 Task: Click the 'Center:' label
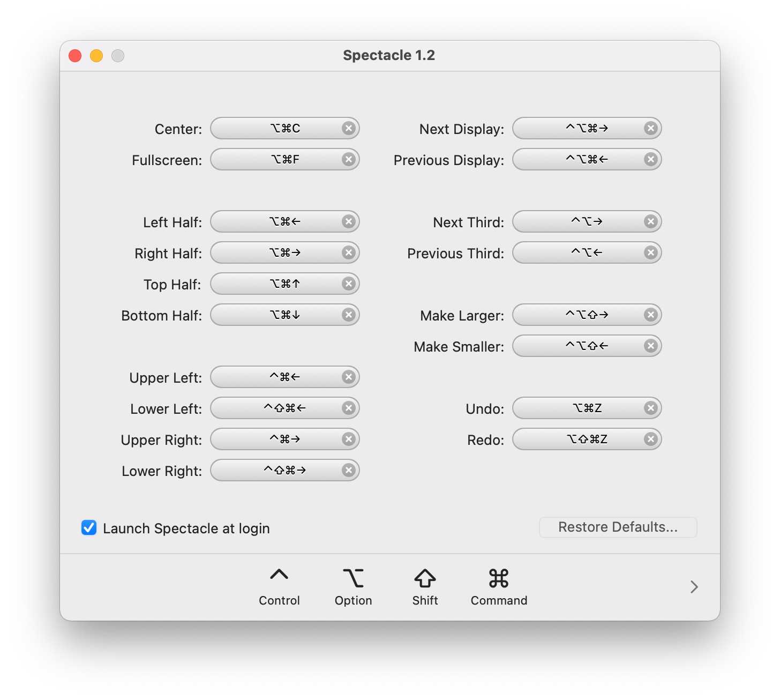(x=178, y=129)
